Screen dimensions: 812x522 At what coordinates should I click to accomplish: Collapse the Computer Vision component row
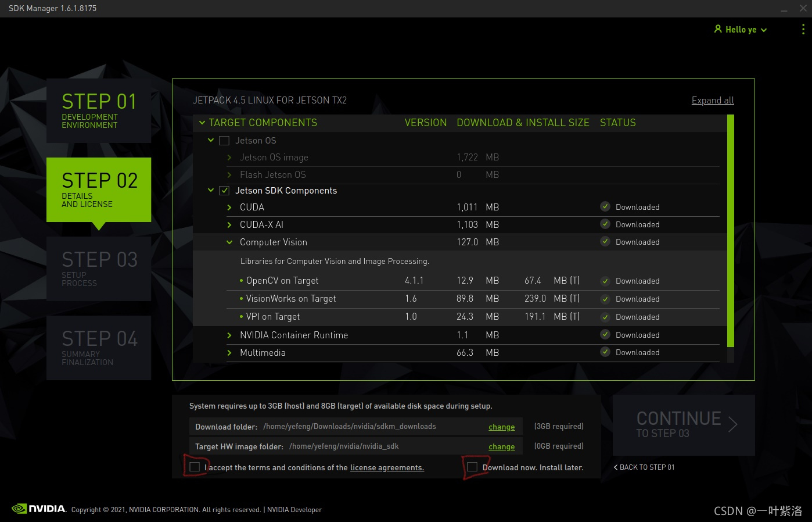click(x=229, y=242)
